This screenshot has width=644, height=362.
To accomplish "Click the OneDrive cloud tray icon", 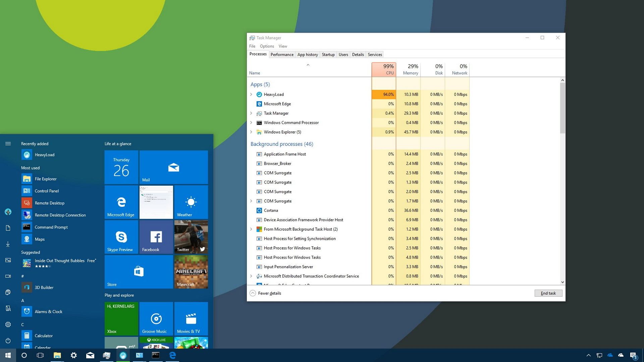I will (x=610, y=356).
